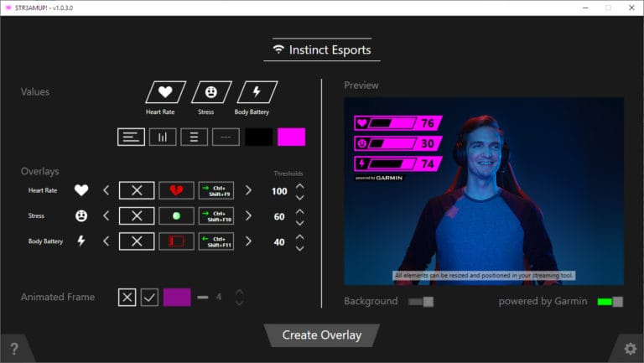
Task: Choose the centered lines layout icon
Action: pos(195,137)
